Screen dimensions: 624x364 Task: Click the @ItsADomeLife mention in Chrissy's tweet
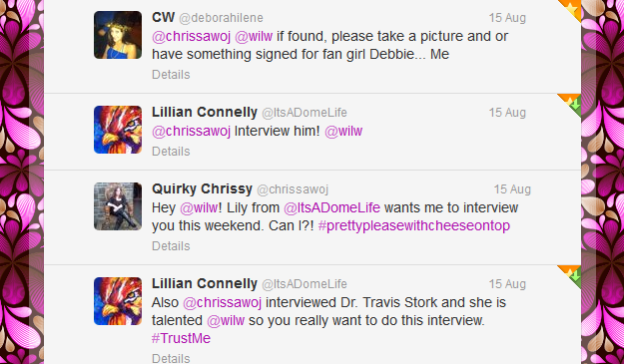tap(331, 207)
